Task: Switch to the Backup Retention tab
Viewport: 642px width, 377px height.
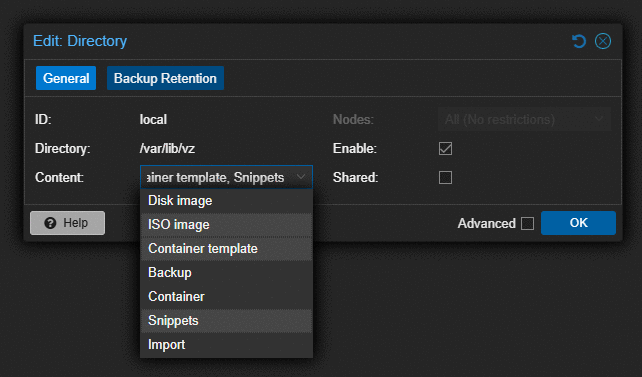Action: (x=165, y=78)
